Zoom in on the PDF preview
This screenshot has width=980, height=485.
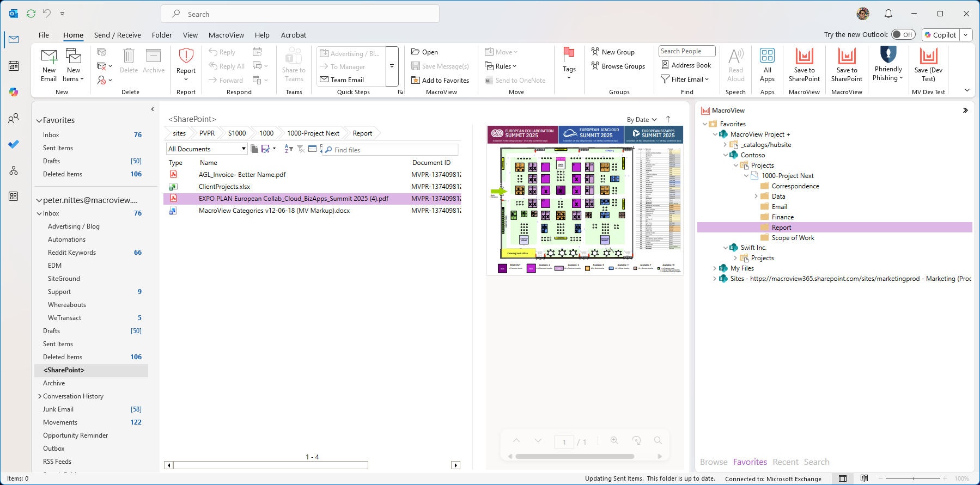(x=614, y=440)
